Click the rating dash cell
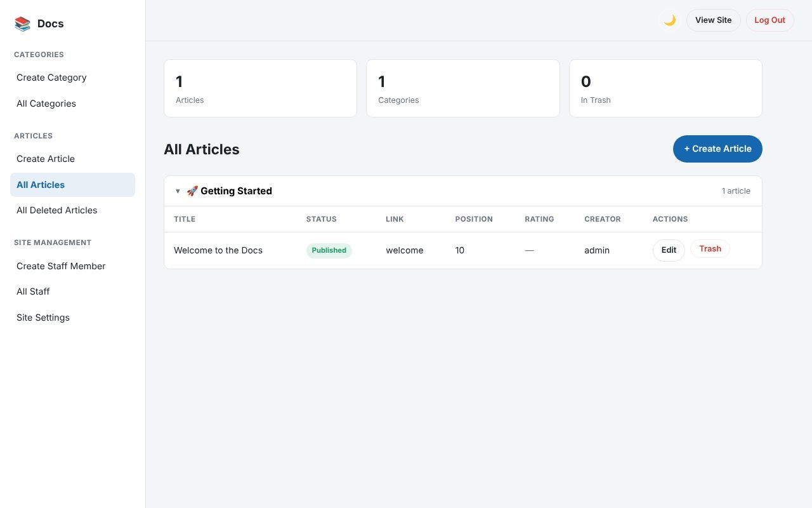Viewport: 812px width, 508px height. [529, 250]
